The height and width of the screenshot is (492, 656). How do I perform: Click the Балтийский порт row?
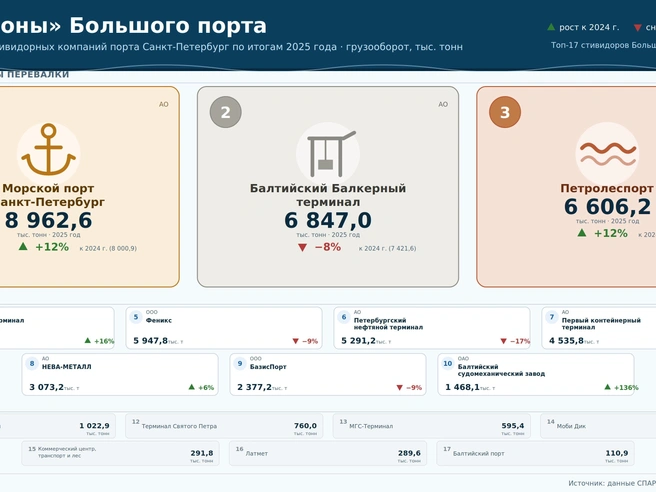pyautogui.click(x=536, y=453)
